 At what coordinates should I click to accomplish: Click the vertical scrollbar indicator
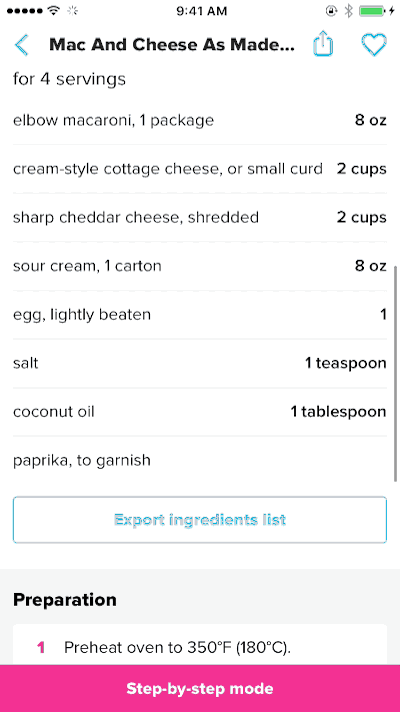coord(395,373)
